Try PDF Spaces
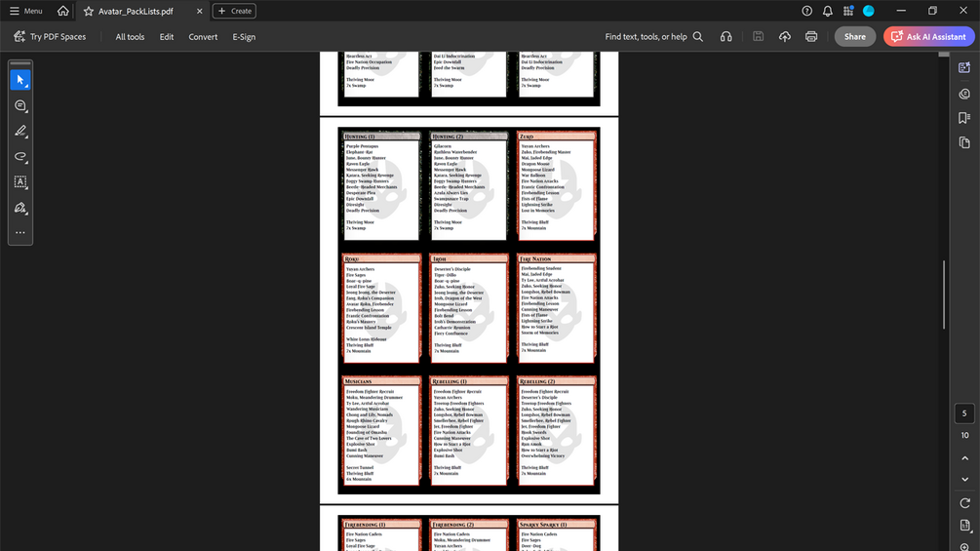 pos(50,37)
